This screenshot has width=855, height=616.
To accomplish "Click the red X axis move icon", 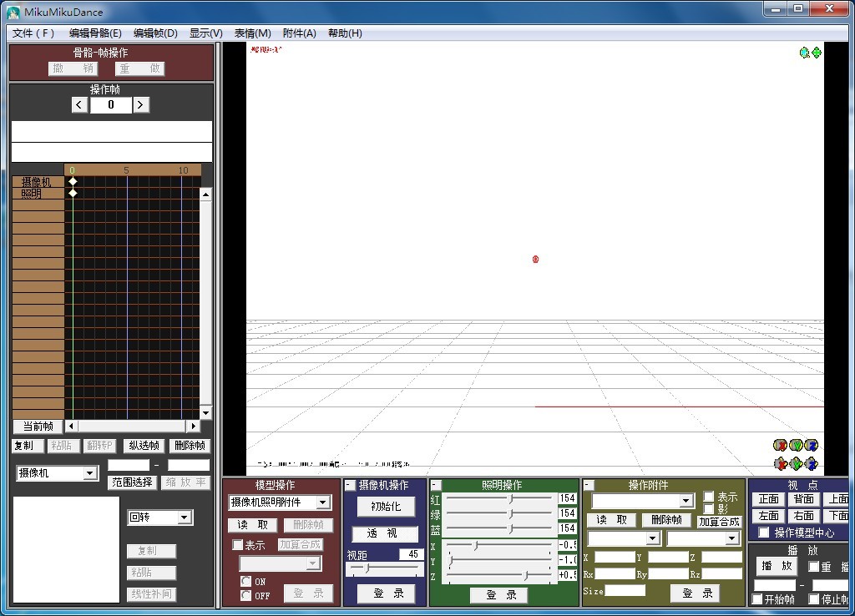I will 781,463.
